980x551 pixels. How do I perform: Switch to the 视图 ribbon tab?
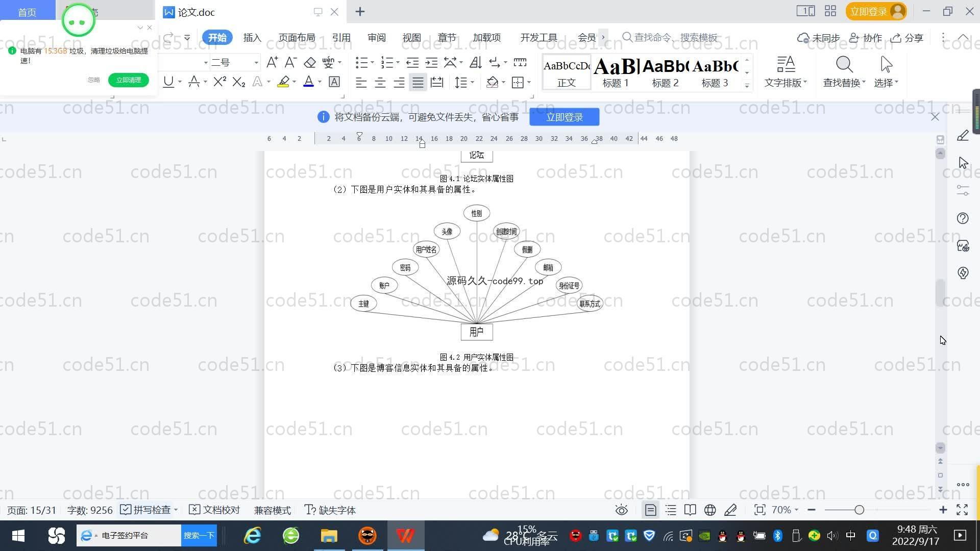coord(412,38)
